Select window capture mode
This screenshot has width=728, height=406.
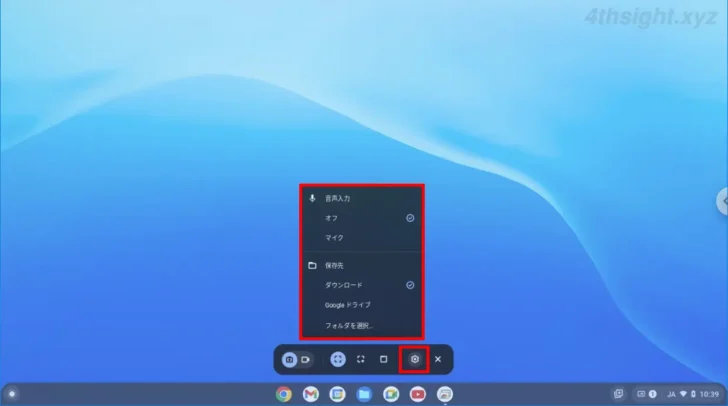[x=384, y=359]
